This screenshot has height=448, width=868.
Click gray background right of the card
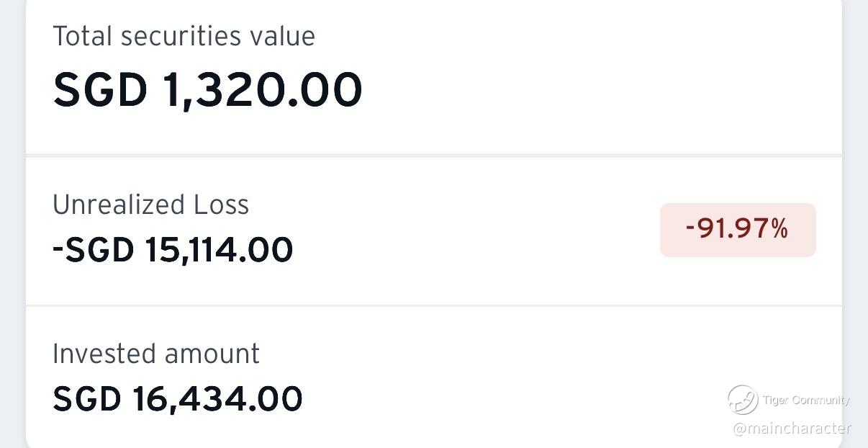click(x=856, y=216)
